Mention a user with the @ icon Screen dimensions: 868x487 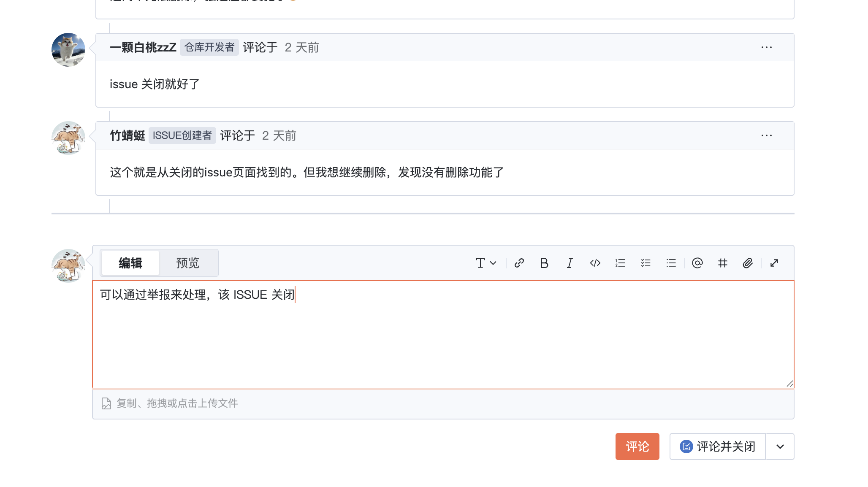pyautogui.click(x=697, y=263)
